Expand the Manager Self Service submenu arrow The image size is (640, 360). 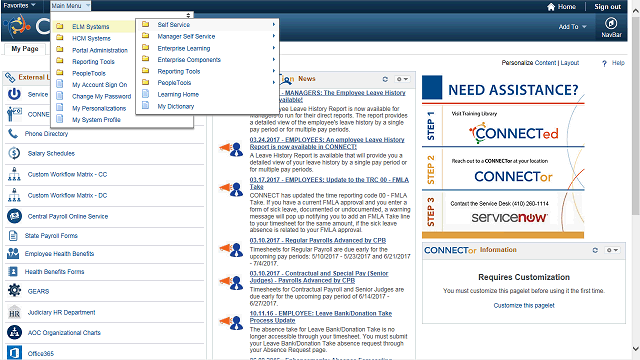(274, 36)
